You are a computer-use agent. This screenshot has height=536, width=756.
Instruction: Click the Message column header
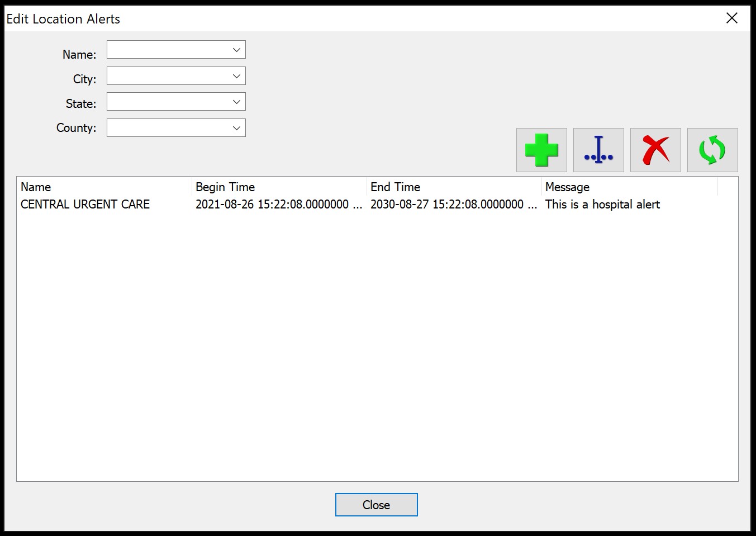(630, 187)
